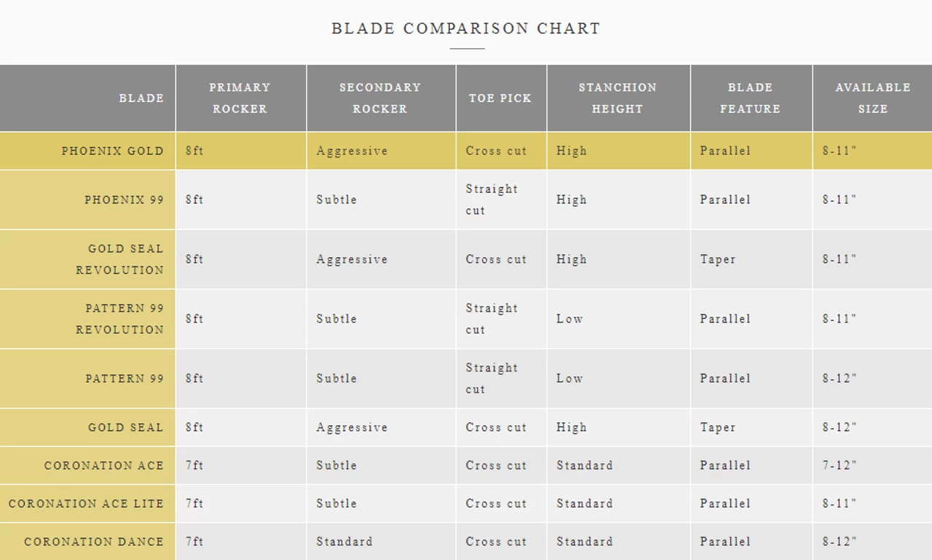Click the Stanchion Height column header
Screen dimensions: 932x560
point(617,98)
